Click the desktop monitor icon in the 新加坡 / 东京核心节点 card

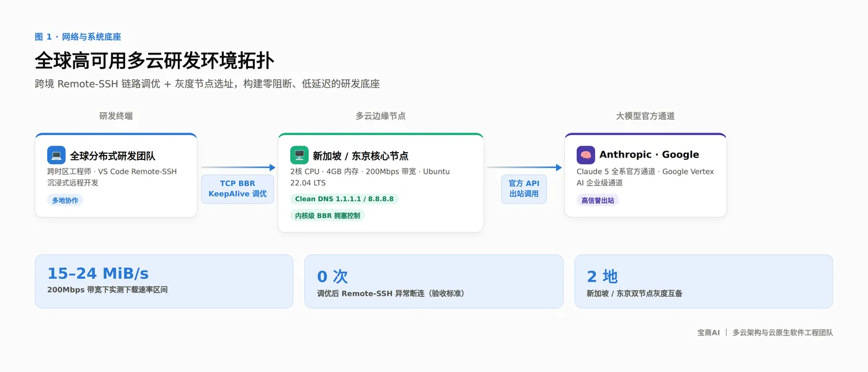299,155
